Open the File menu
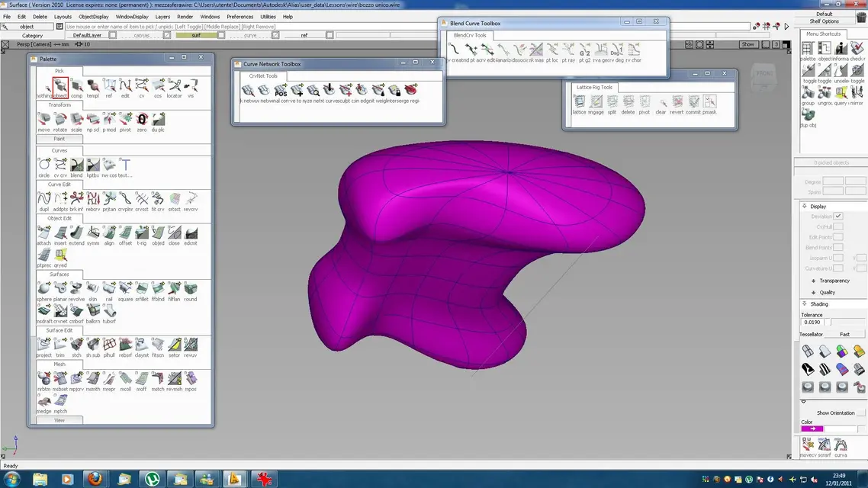Viewport: 868px width, 488px height. 7,17
